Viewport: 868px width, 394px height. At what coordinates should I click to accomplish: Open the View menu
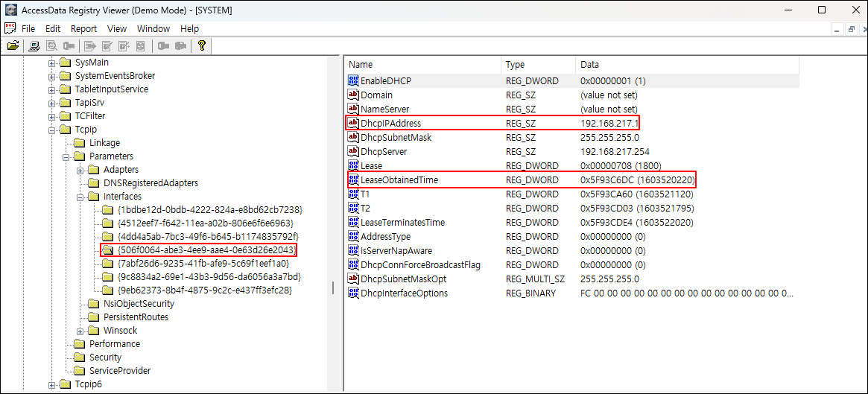point(117,29)
